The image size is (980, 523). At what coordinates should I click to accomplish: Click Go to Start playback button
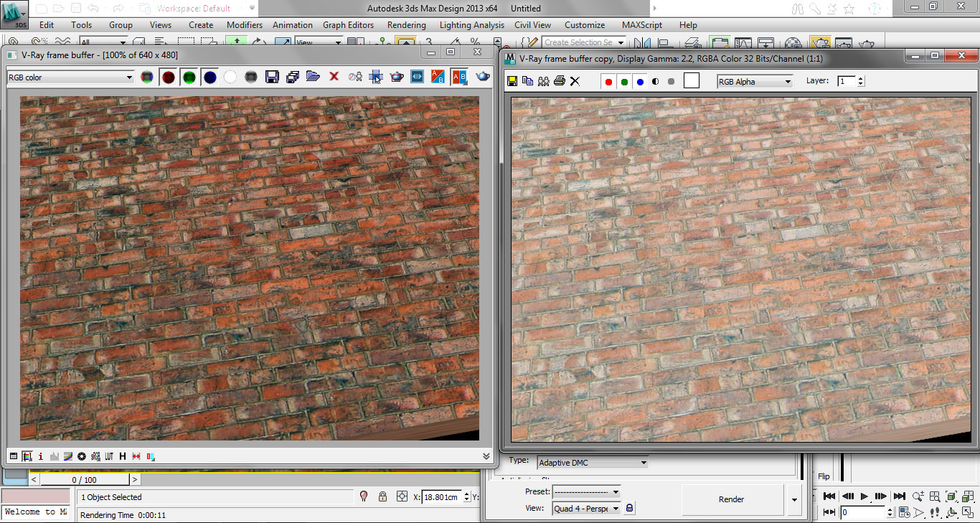click(830, 496)
